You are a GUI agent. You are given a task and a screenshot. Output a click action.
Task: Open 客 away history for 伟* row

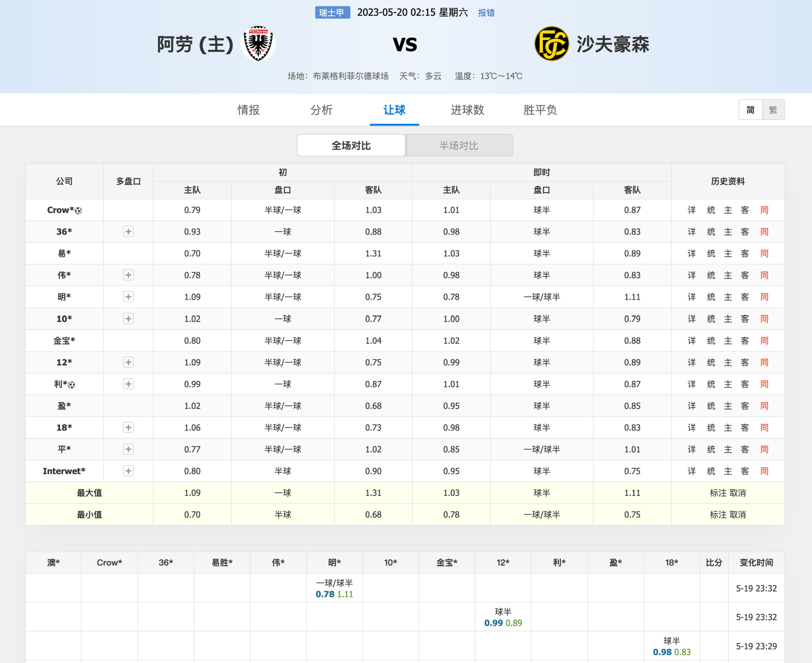[745, 275]
